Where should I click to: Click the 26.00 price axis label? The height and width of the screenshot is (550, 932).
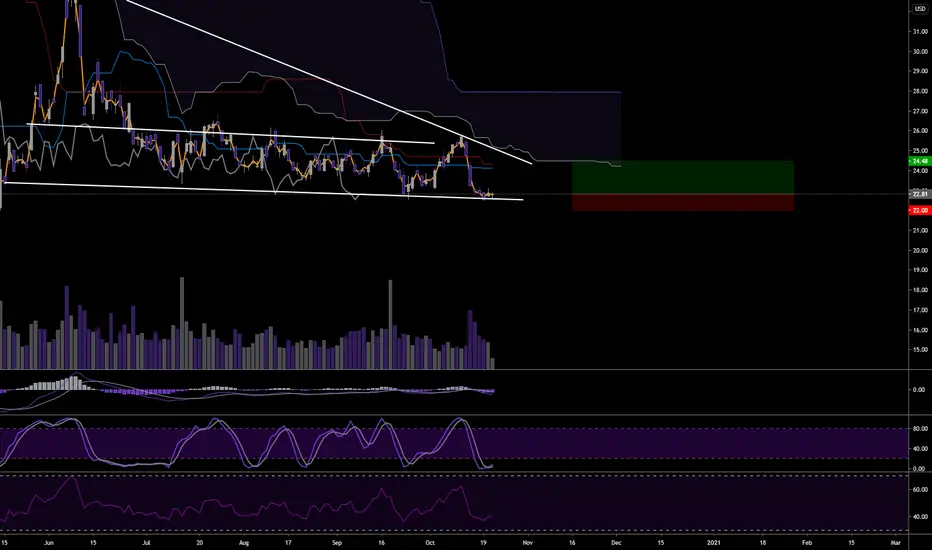(x=920, y=131)
